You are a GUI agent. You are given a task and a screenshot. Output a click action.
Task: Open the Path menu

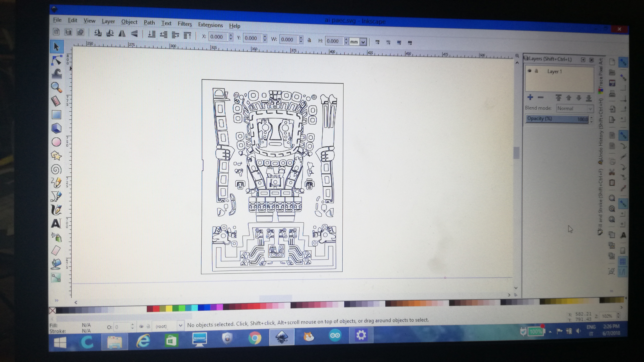(149, 22)
